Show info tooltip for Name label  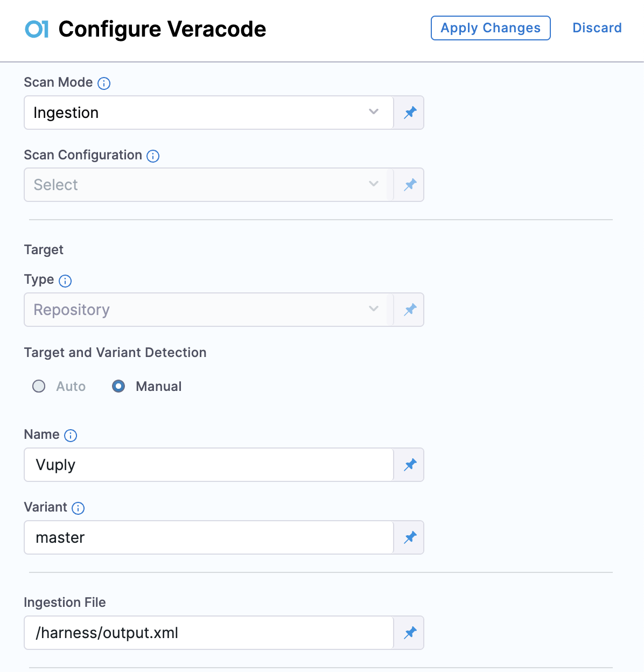click(71, 436)
